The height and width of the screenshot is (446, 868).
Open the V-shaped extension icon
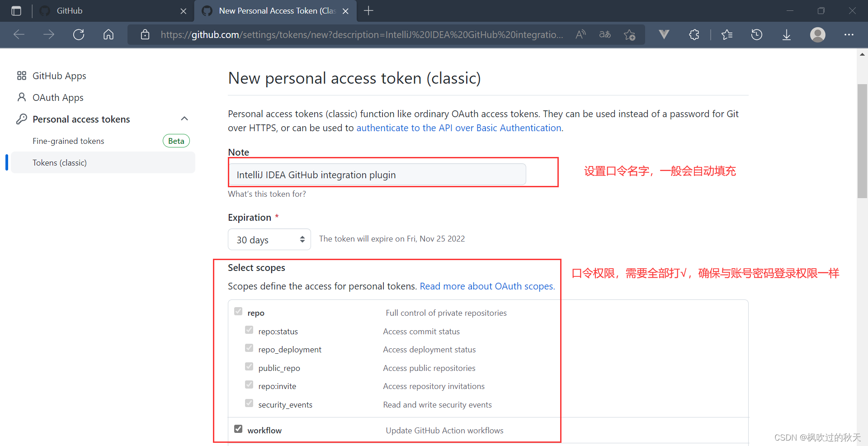point(664,34)
